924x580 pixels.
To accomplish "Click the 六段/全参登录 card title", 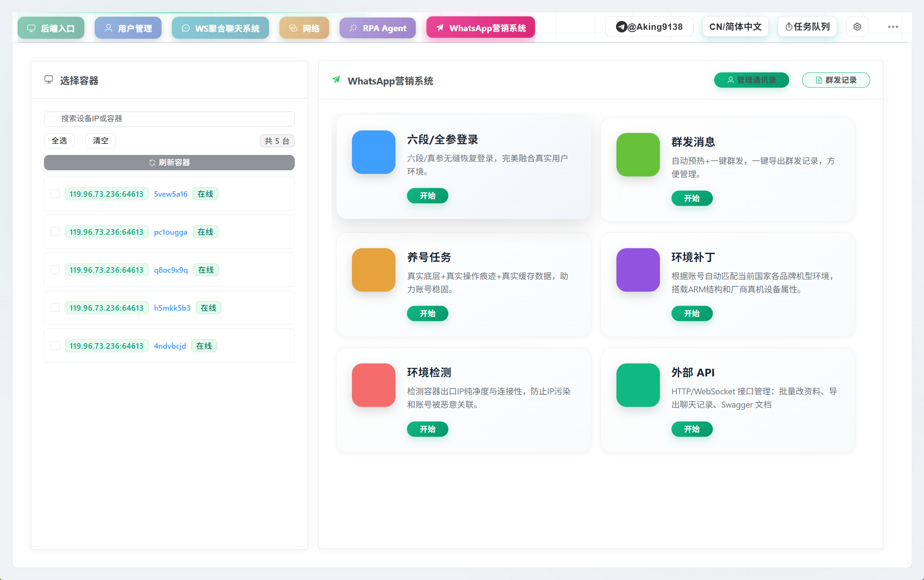I will [x=443, y=140].
